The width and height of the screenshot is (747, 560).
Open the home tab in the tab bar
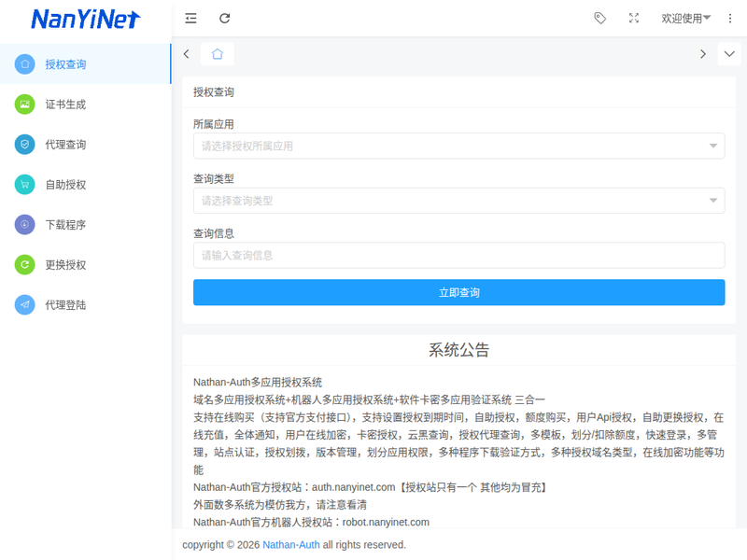(x=218, y=54)
